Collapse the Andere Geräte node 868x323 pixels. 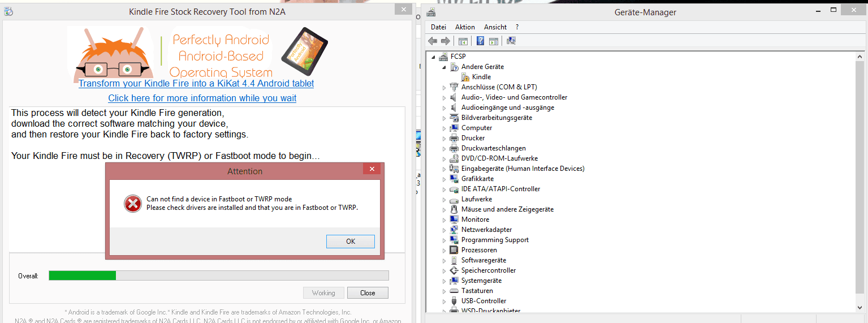444,67
